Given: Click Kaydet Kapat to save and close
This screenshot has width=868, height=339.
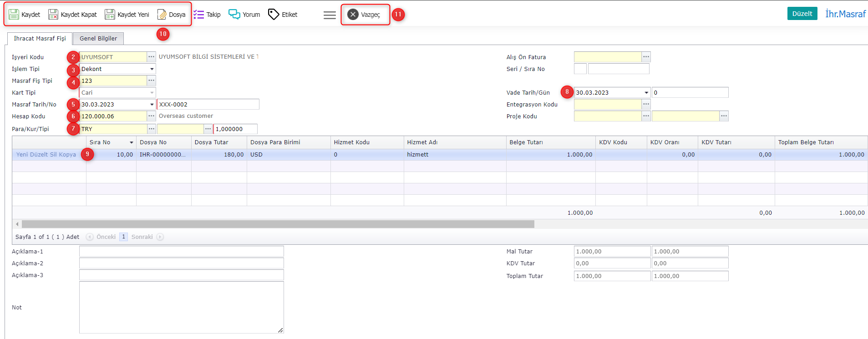Looking at the screenshot, I should (x=72, y=15).
